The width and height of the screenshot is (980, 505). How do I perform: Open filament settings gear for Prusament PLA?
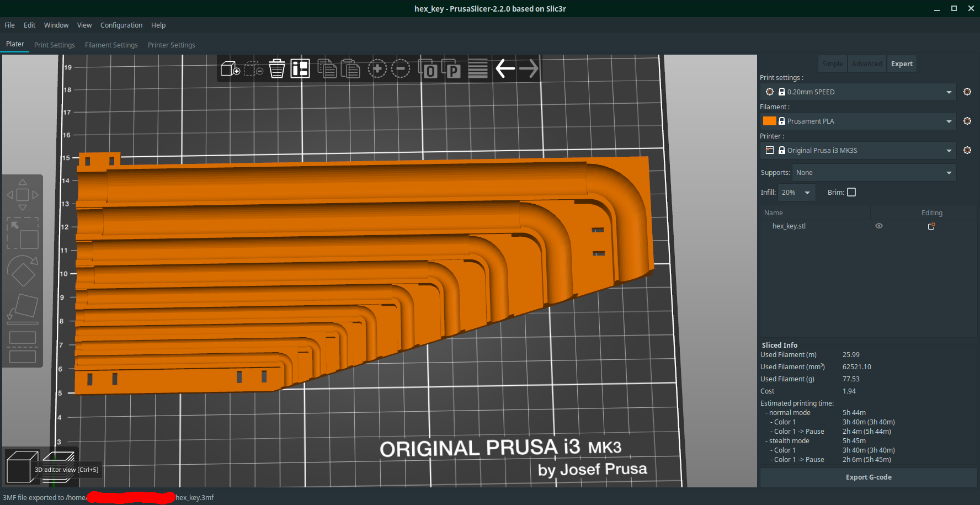pos(967,121)
